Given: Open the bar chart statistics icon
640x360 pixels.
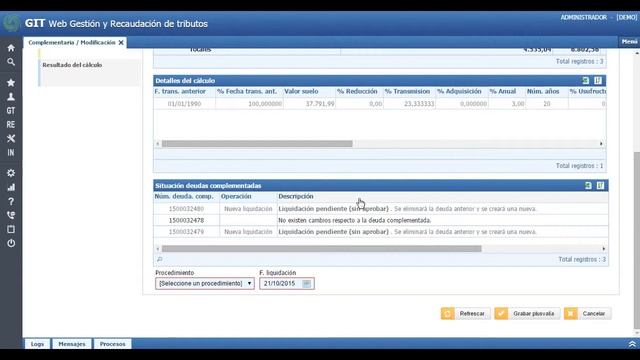Looking at the screenshot, I should [11, 187].
